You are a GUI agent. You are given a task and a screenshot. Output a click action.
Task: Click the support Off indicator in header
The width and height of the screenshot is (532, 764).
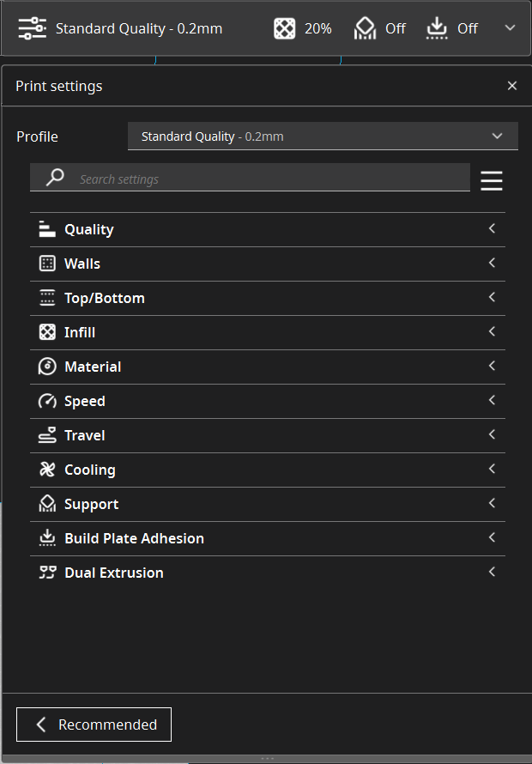[379, 28]
